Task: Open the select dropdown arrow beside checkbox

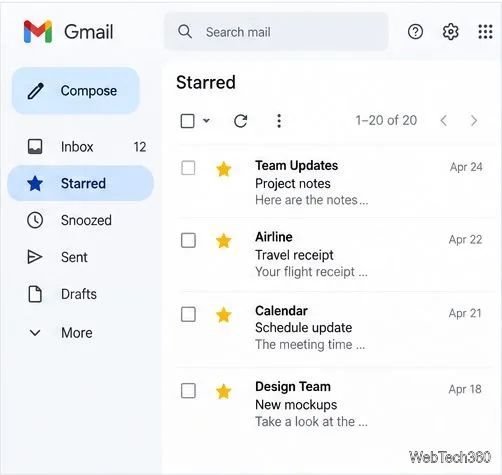Action: pyautogui.click(x=206, y=120)
